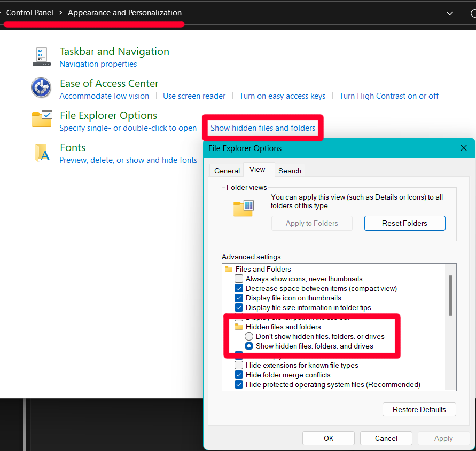Viewport: 476px width, 451px height.
Task: Select Show hidden files, folders, and drives
Action: [x=249, y=346]
